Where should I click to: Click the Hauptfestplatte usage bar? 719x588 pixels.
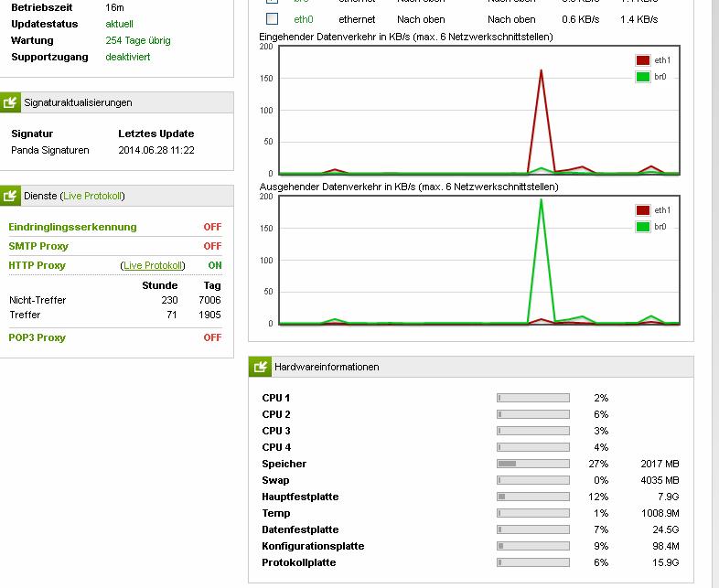pyautogui.click(x=533, y=497)
